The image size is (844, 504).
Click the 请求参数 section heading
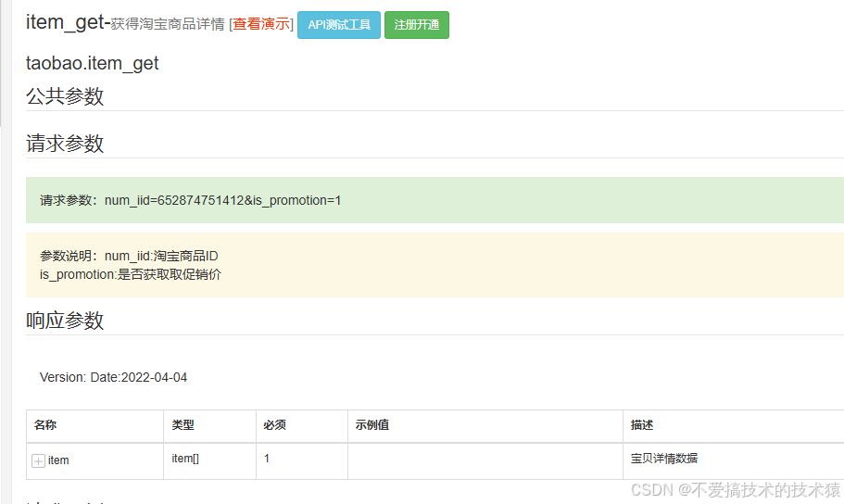tap(65, 144)
